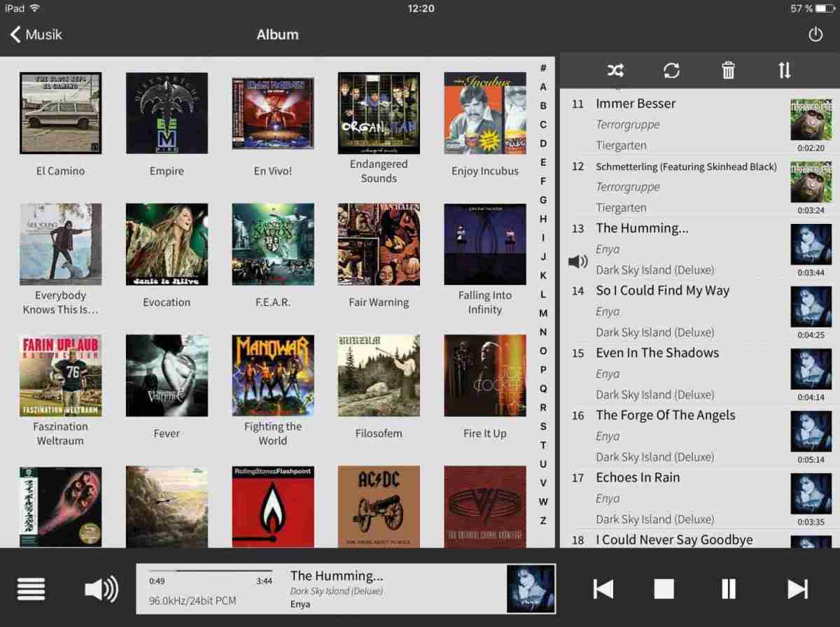Tap Terrorgruppe cover on track 11

pos(811,120)
